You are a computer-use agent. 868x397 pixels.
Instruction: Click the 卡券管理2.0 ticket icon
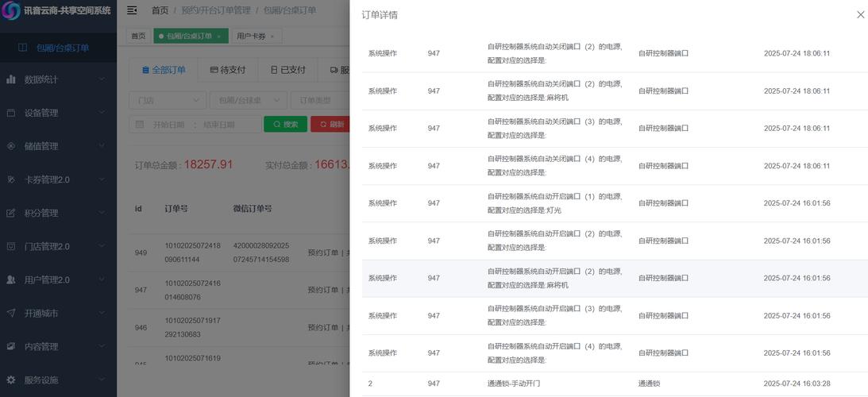(11, 179)
